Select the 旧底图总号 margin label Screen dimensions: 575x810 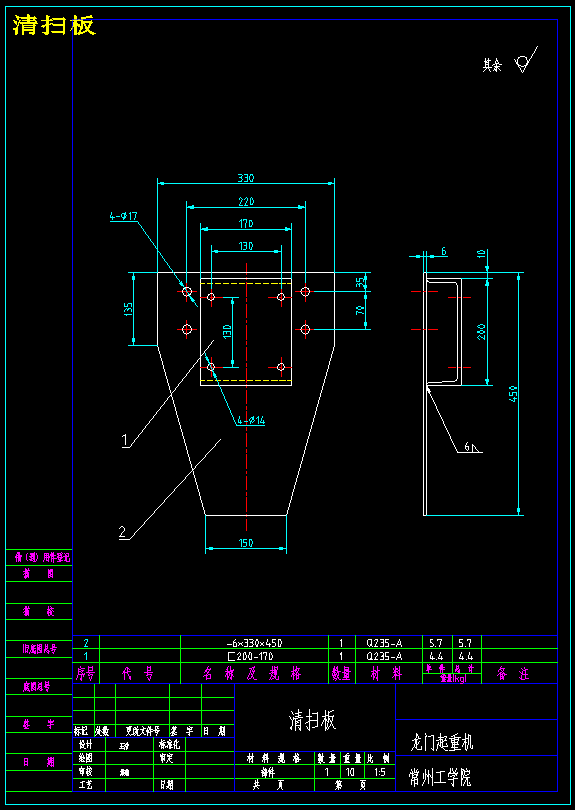(x=39, y=649)
